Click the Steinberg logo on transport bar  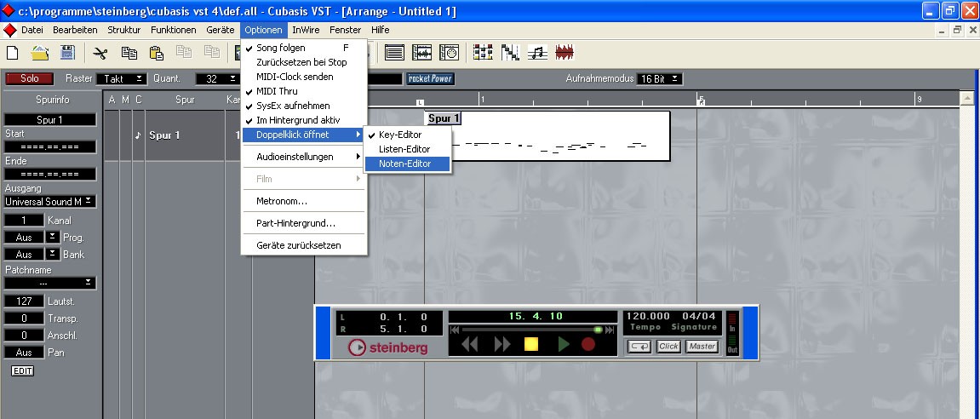pos(388,347)
